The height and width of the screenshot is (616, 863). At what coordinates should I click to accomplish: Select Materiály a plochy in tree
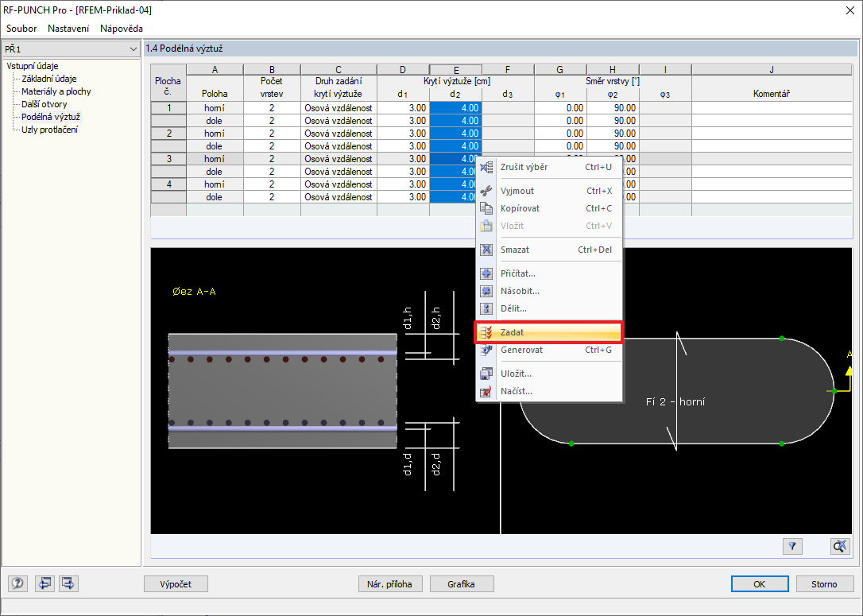56,91
